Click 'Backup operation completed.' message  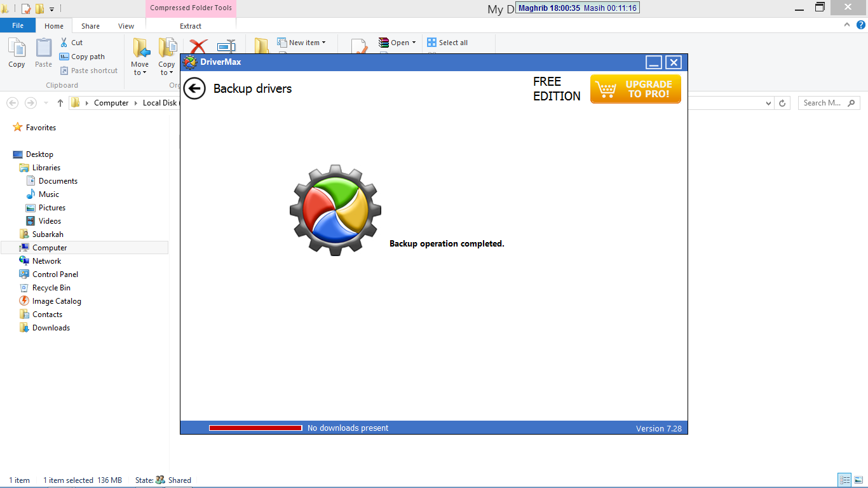click(447, 243)
